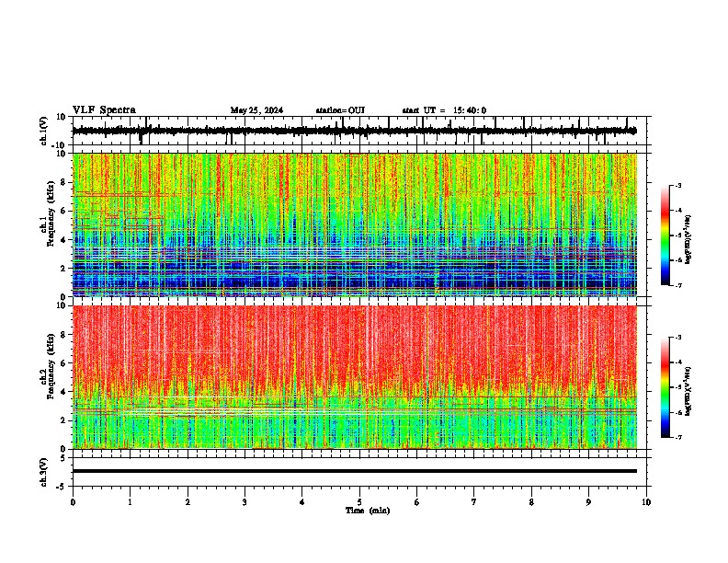
Task: Click the 'Time (min)' axis label
Action: pyautogui.click(x=368, y=511)
